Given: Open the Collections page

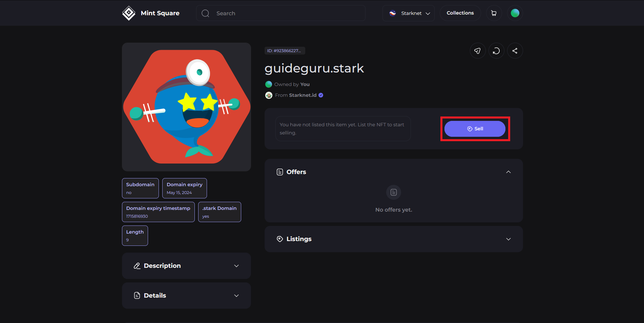Looking at the screenshot, I should 460,13.
